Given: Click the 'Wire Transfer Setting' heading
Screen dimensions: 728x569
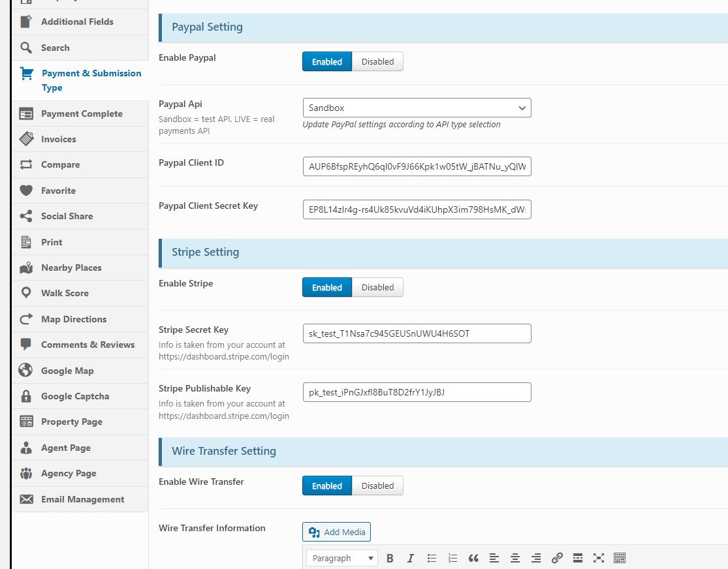Looking at the screenshot, I should pos(224,451).
